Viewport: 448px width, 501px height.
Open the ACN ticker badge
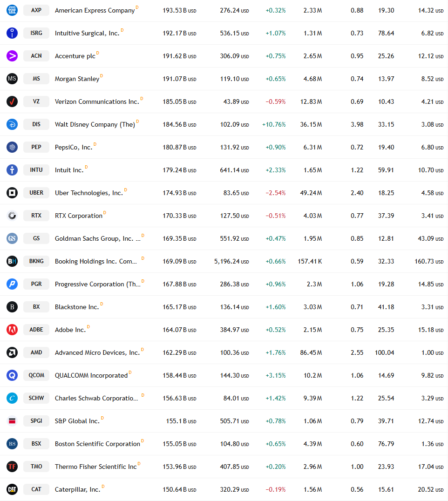point(36,56)
